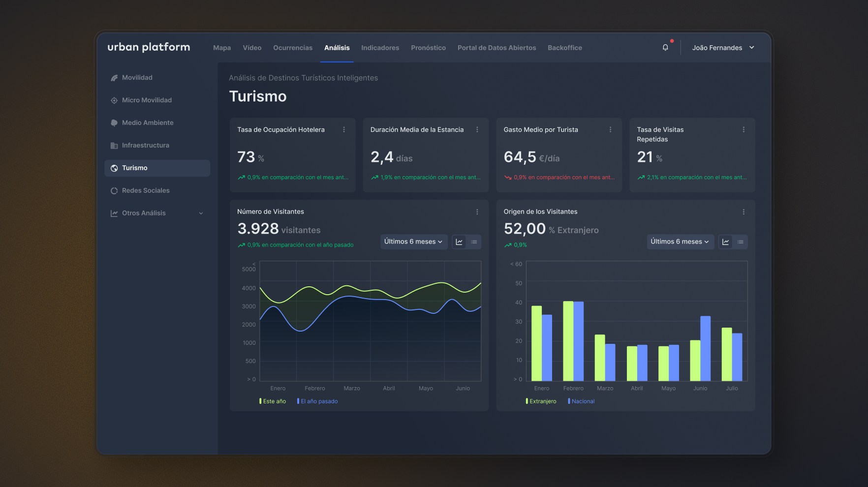Open options menu for Tasa de Ocupación Hotelera
This screenshot has width=868, height=487.
(344, 130)
